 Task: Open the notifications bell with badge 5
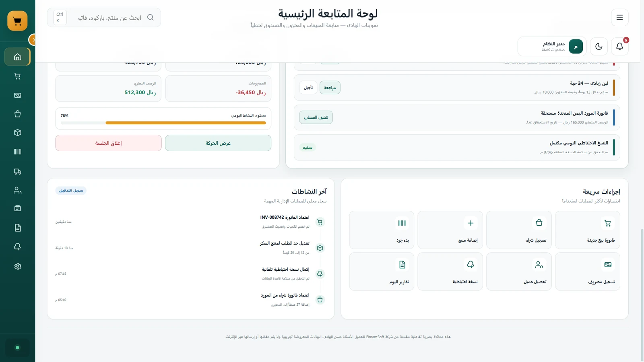[619, 46]
